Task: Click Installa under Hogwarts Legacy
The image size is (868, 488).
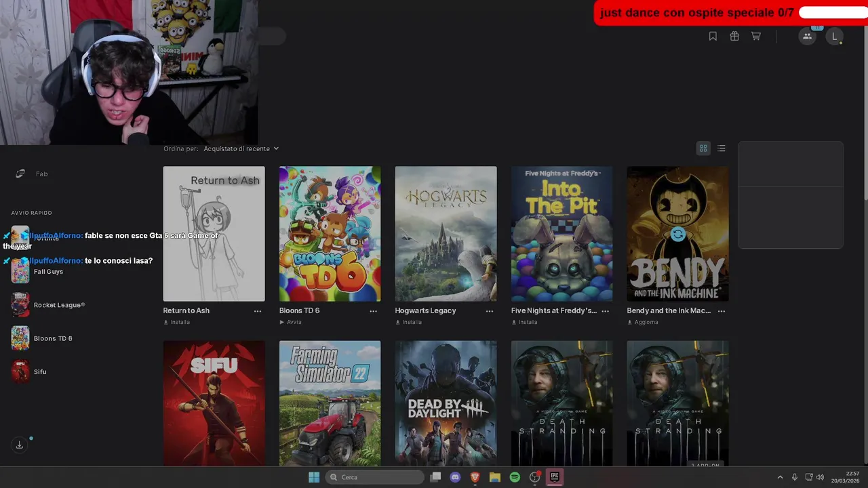Action: [409, 322]
